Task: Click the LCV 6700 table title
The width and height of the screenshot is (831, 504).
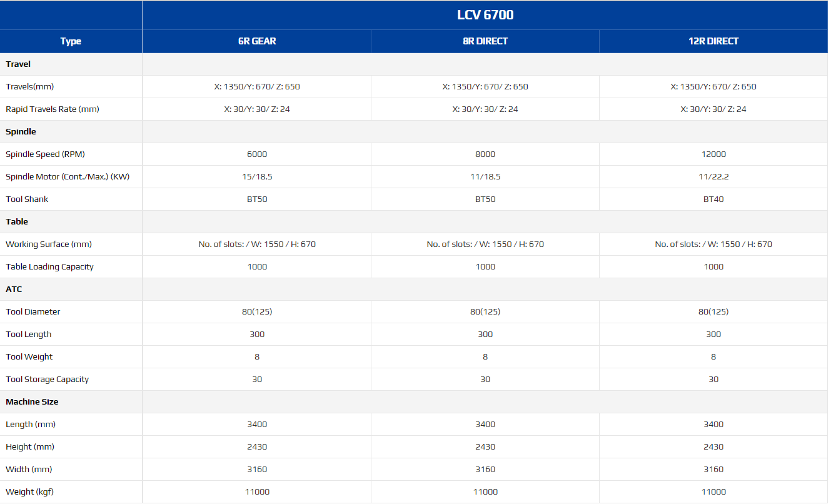Action: [485, 15]
